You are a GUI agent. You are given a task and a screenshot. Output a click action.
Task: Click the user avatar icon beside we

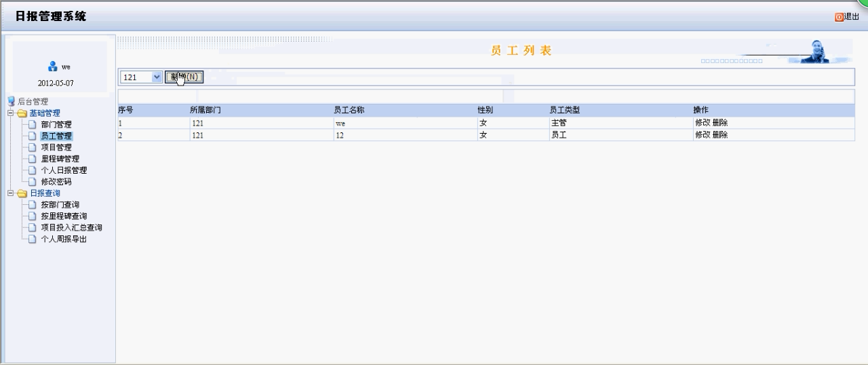(x=52, y=66)
